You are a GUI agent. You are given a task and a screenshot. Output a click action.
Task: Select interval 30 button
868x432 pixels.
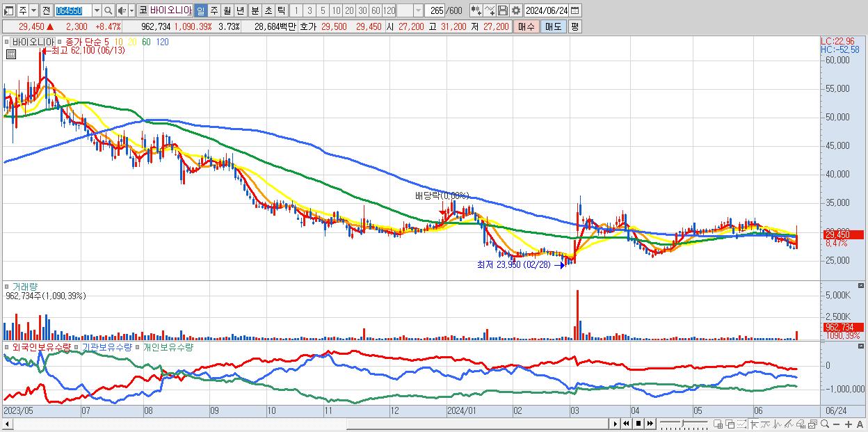[x=362, y=11]
